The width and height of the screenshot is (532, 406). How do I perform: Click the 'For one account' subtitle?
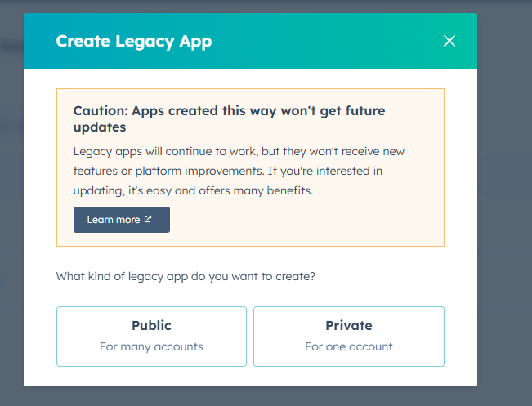[x=349, y=346]
